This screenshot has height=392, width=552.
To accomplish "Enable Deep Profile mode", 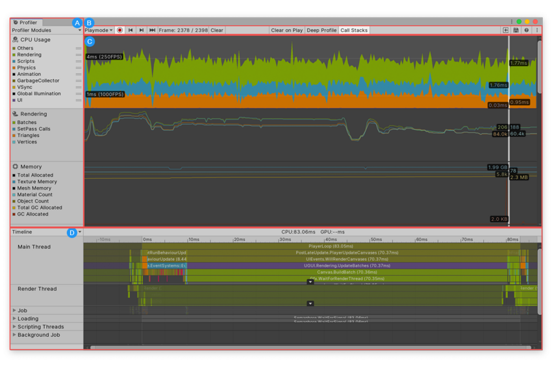I will click(321, 30).
